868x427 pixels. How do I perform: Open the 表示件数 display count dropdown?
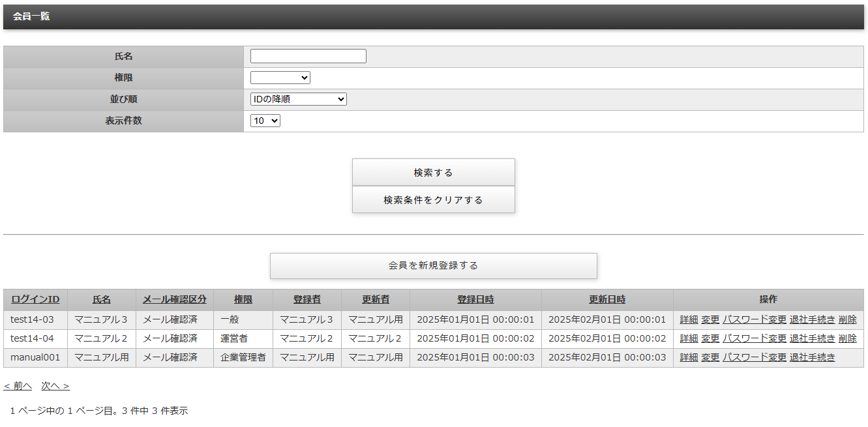pos(265,121)
